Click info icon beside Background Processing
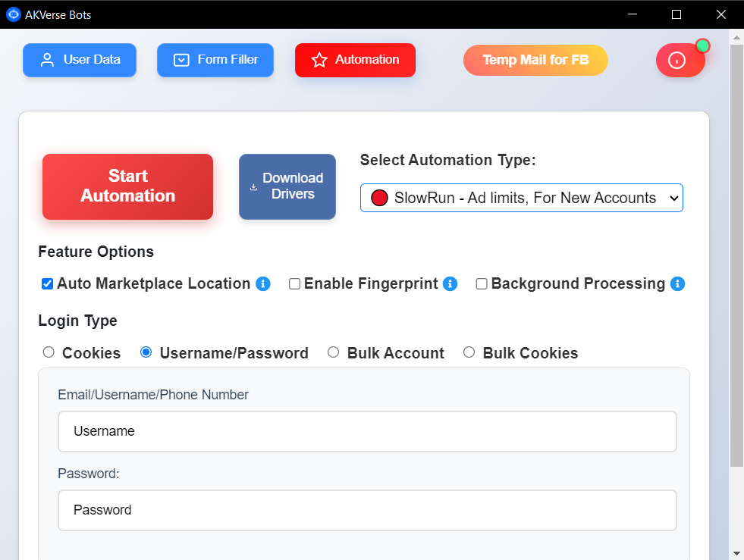 [x=677, y=283]
